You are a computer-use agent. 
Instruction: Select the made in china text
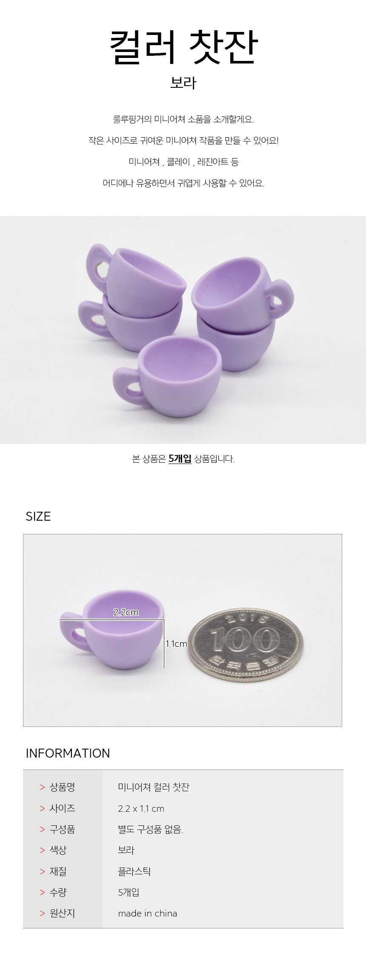pos(148,913)
